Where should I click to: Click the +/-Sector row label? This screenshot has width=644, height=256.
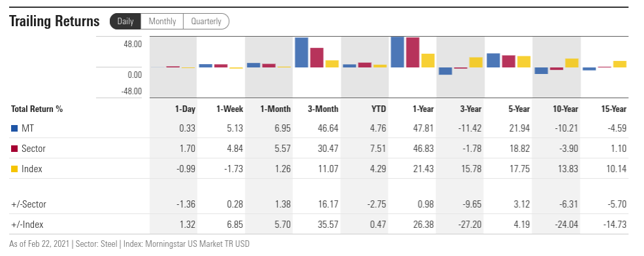click(28, 204)
